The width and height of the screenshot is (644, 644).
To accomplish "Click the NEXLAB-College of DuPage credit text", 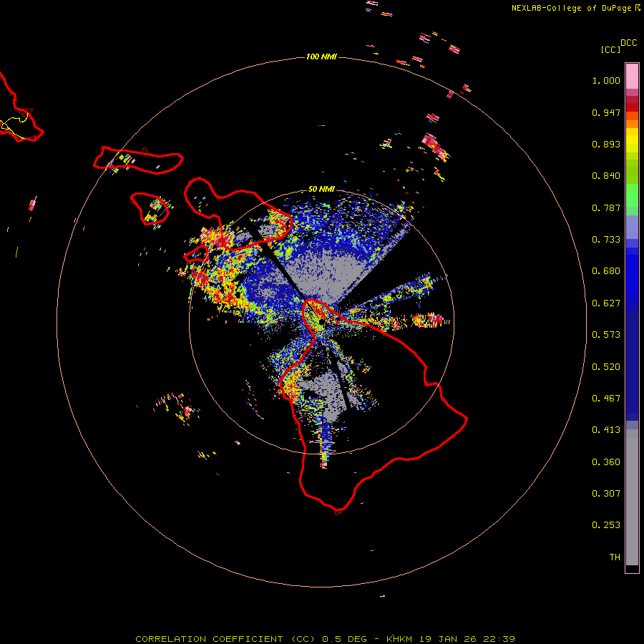I will 571,8.
